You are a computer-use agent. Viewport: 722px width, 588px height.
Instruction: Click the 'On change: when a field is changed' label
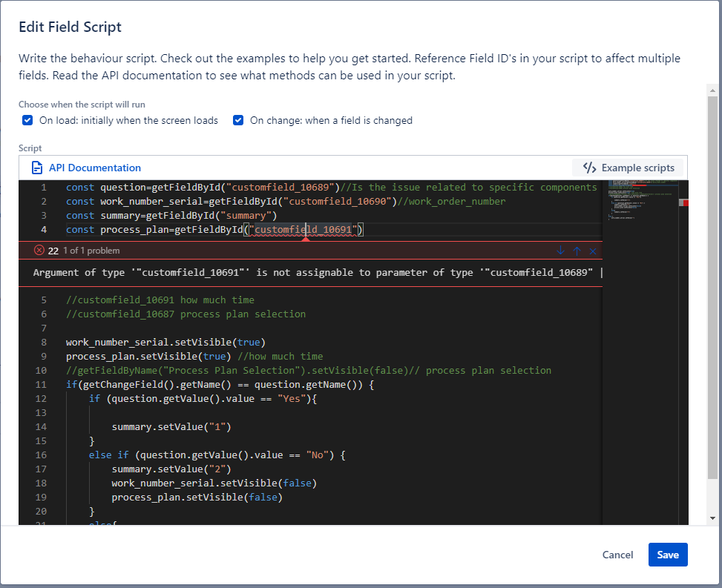pyautogui.click(x=331, y=121)
